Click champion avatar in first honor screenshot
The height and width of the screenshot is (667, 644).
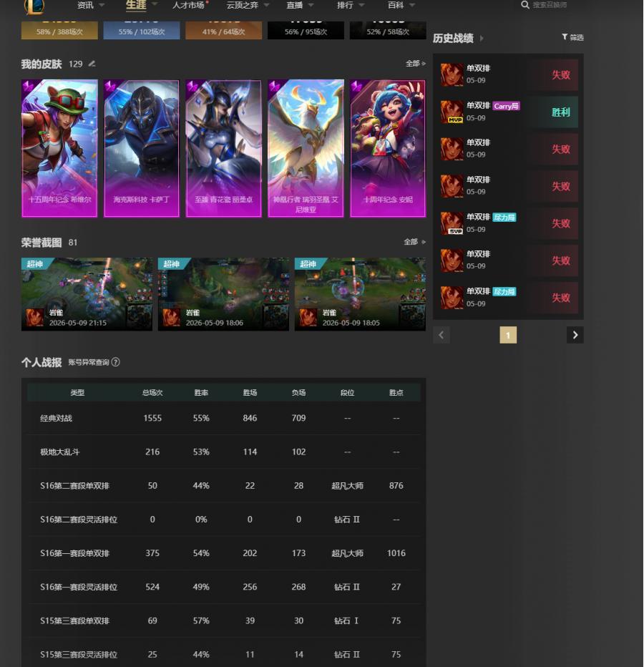click(x=35, y=317)
